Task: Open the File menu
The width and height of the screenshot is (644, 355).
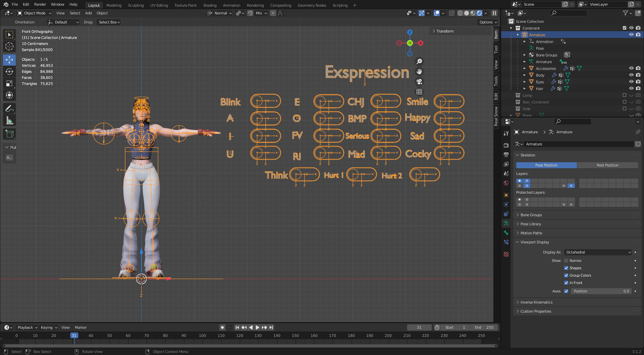Action: click(15, 4)
